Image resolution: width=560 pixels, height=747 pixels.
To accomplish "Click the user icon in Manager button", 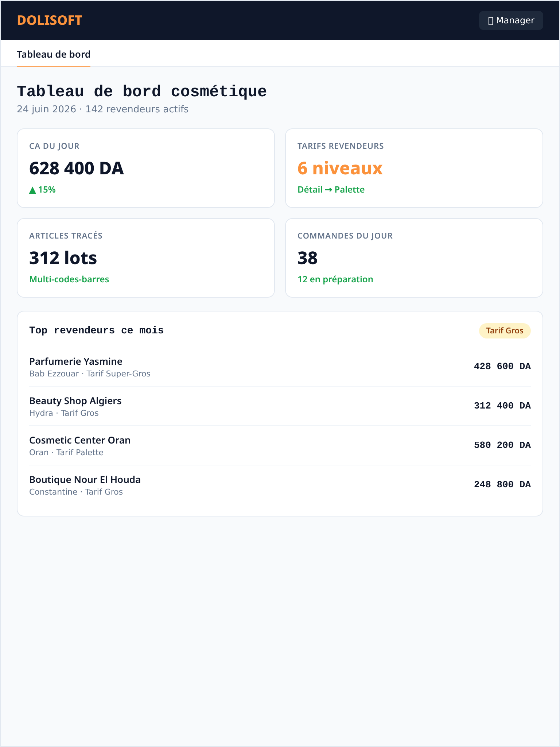I will 491,21.
